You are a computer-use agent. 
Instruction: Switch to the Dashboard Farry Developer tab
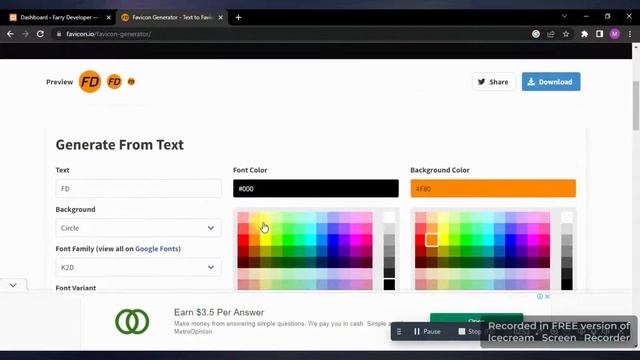coord(59,18)
